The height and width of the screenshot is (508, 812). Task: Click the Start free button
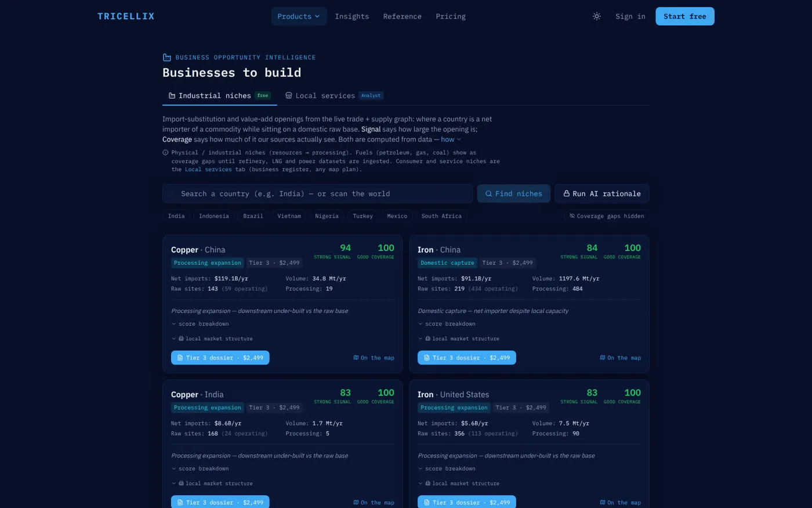click(x=685, y=16)
